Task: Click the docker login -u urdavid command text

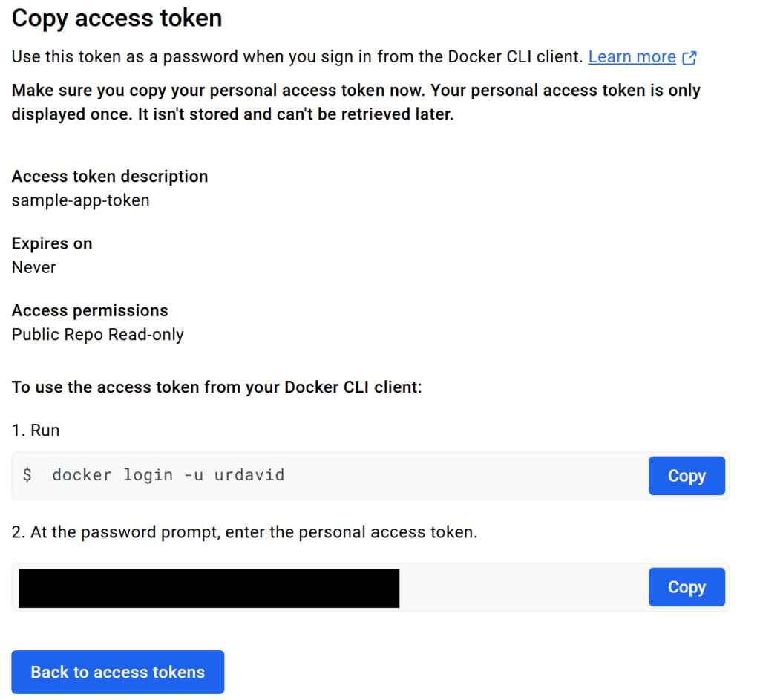Action: click(168, 475)
